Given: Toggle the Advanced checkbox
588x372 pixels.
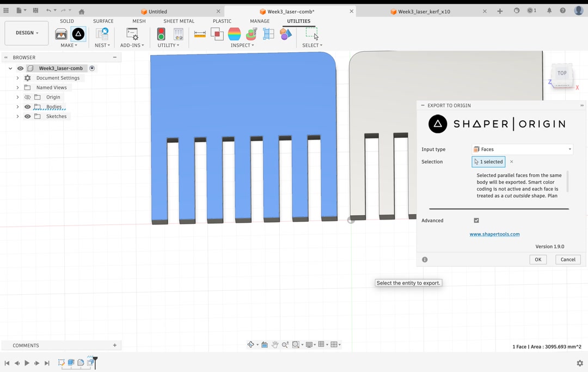Looking at the screenshot, I should click(476, 221).
